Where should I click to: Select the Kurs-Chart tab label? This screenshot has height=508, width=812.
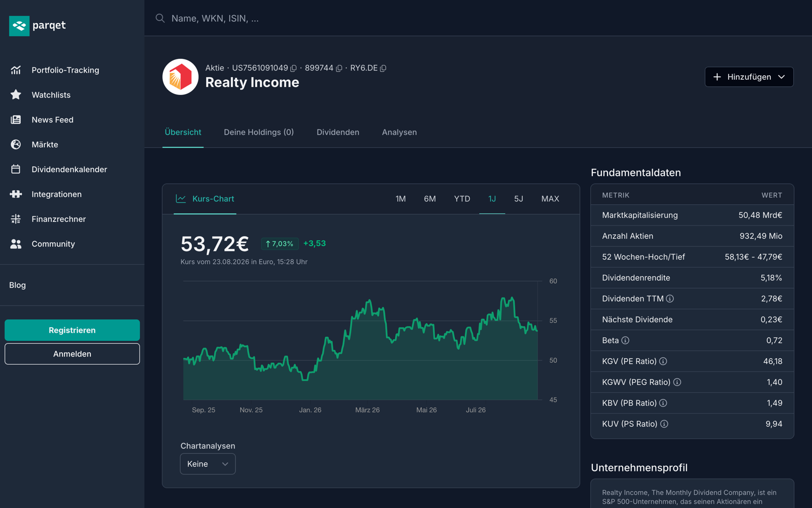(x=213, y=199)
